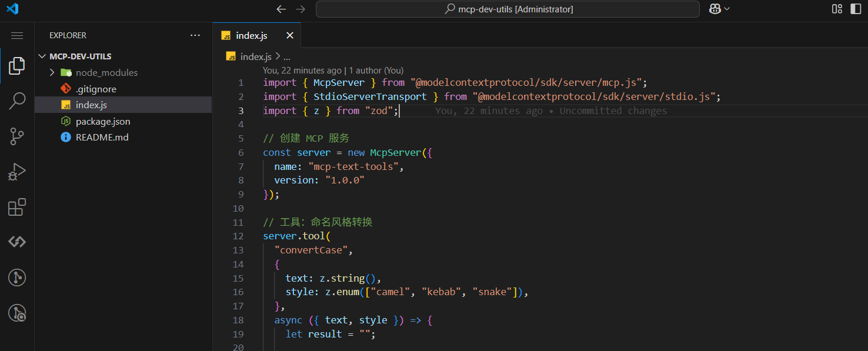868x351 pixels.
Task: Click line number 6 in the gutter
Action: tap(241, 152)
